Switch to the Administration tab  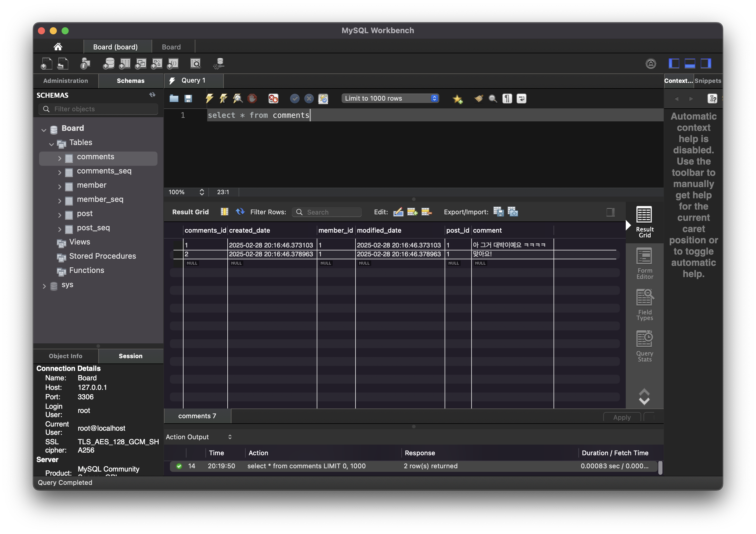point(65,81)
